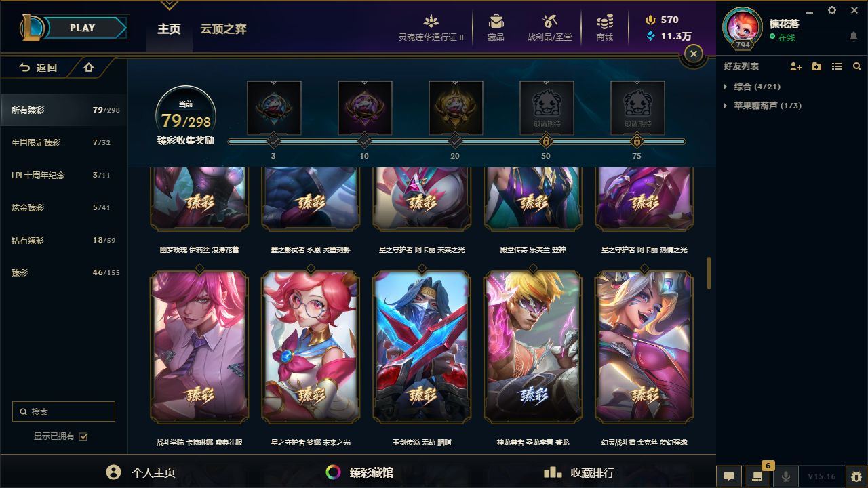Go back with the 返回 button
The height and width of the screenshot is (488, 868).
coord(39,67)
